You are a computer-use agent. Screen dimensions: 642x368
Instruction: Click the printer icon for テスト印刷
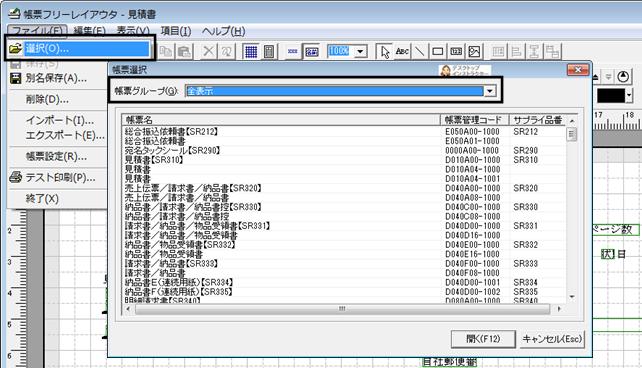point(16,177)
